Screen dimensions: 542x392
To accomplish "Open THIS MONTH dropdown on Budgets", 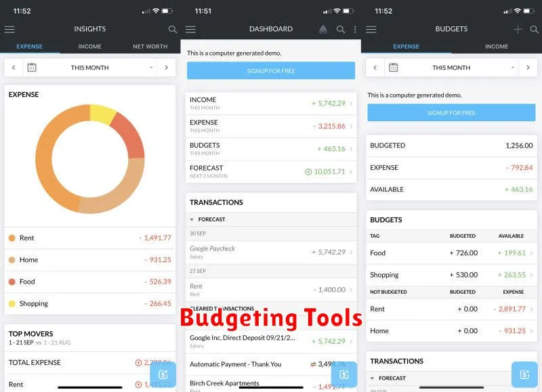I will [451, 67].
